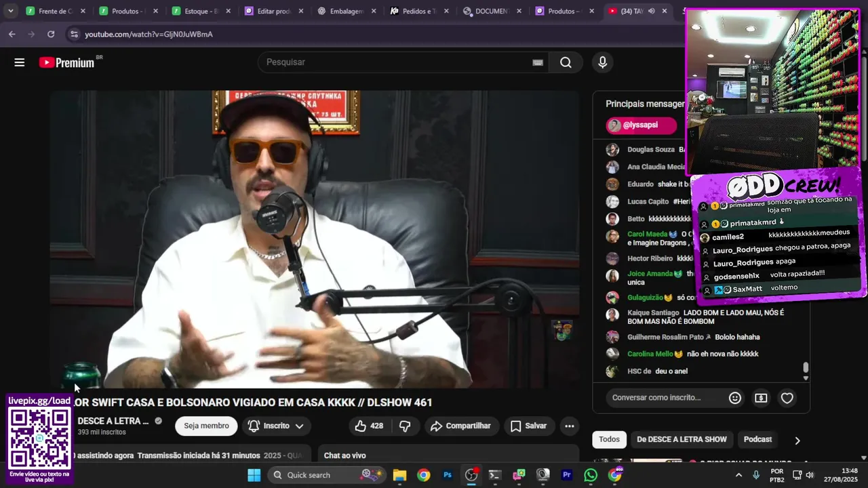Image resolution: width=868 pixels, height=488 pixels.
Task: Send a Super Chat via the money icon
Action: [761, 398]
